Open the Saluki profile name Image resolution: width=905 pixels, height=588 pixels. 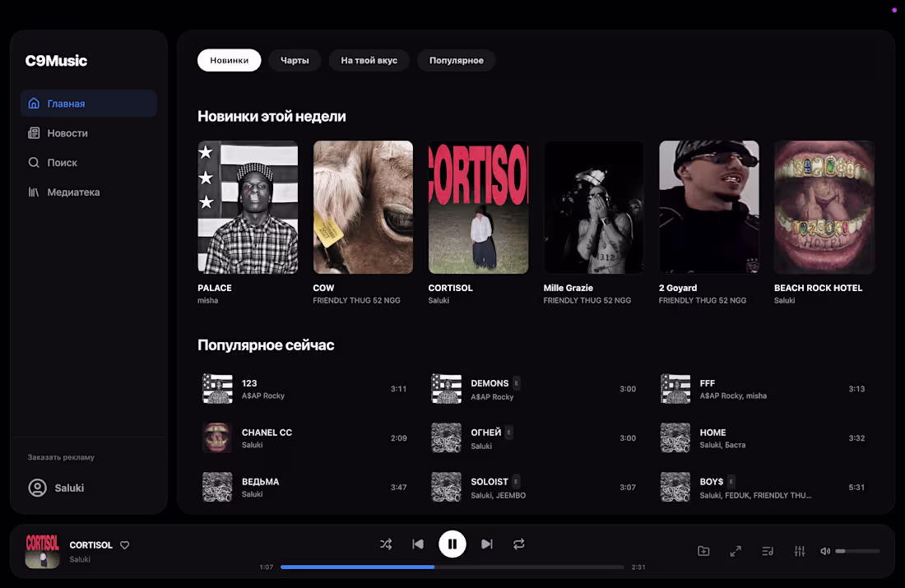[x=69, y=488]
